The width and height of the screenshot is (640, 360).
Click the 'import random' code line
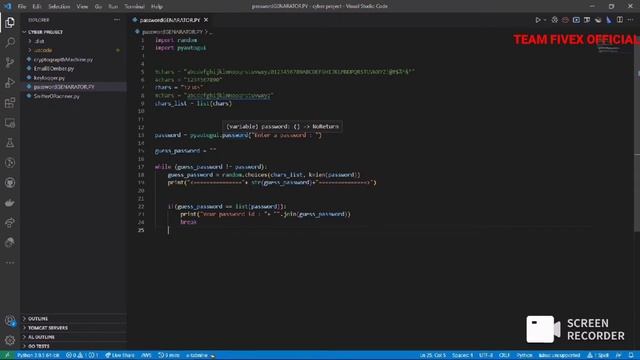tap(176, 40)
